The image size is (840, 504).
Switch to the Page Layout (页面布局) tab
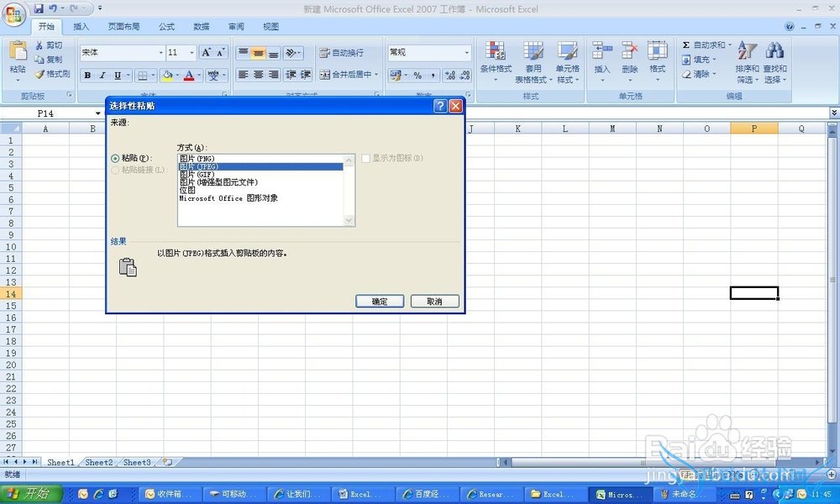tap(123, 26)
